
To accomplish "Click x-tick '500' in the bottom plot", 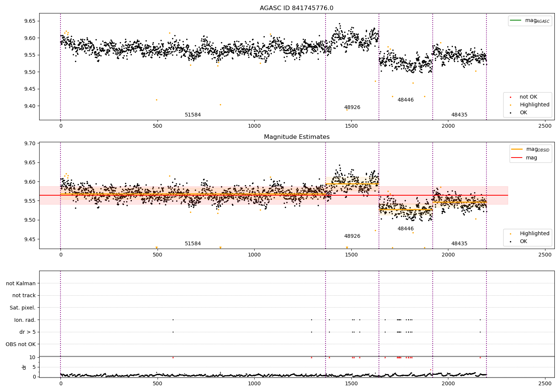I will (158, 383).
